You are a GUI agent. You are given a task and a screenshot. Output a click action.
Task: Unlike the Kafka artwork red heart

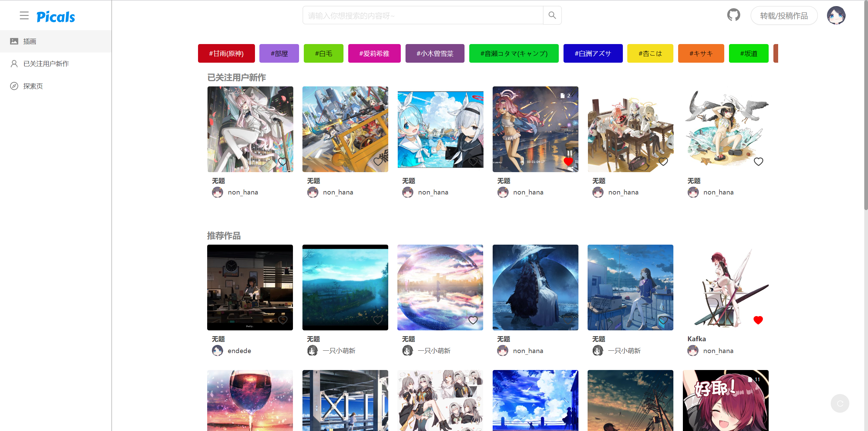(758, 320)
